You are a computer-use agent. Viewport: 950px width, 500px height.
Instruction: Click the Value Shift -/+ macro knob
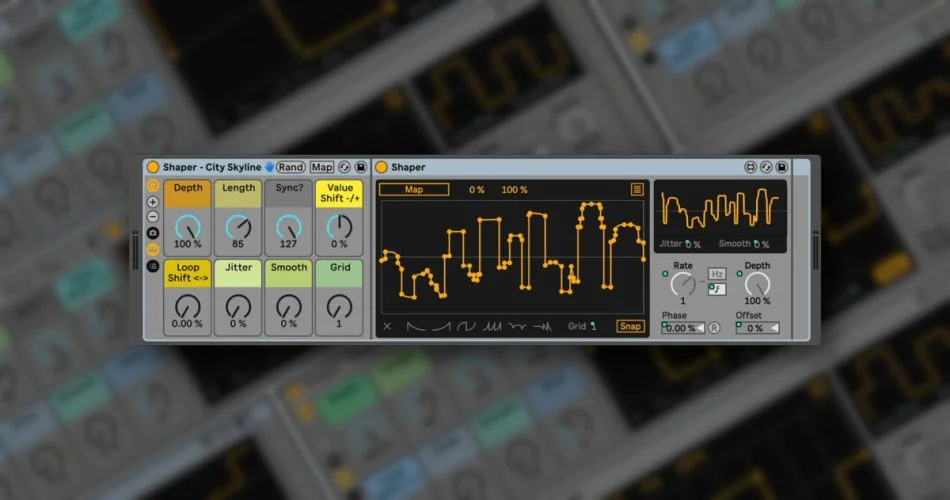[x=339, y=227]
